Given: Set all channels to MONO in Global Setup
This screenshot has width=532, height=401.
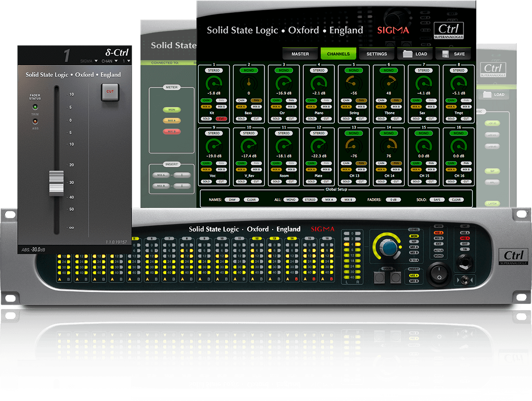Looking at the screenshot, I should [291, 200].
